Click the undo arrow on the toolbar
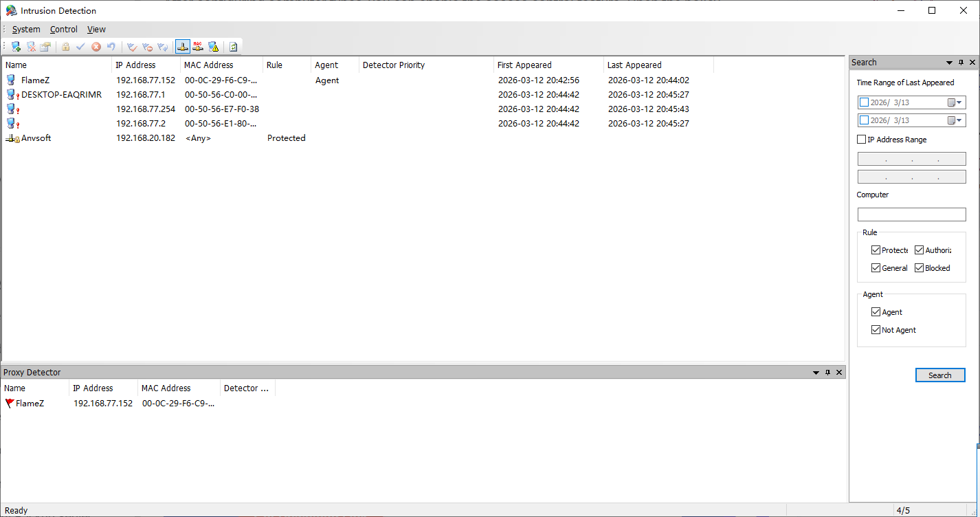 [111, 46]
